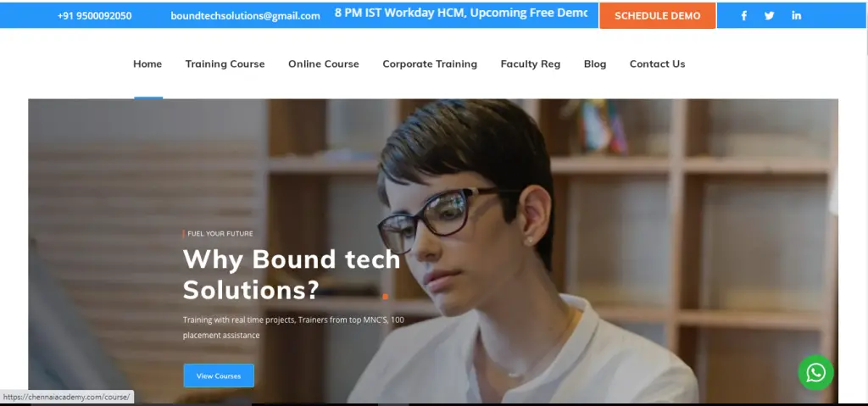Open the Contact Us page

coord(657,64)
